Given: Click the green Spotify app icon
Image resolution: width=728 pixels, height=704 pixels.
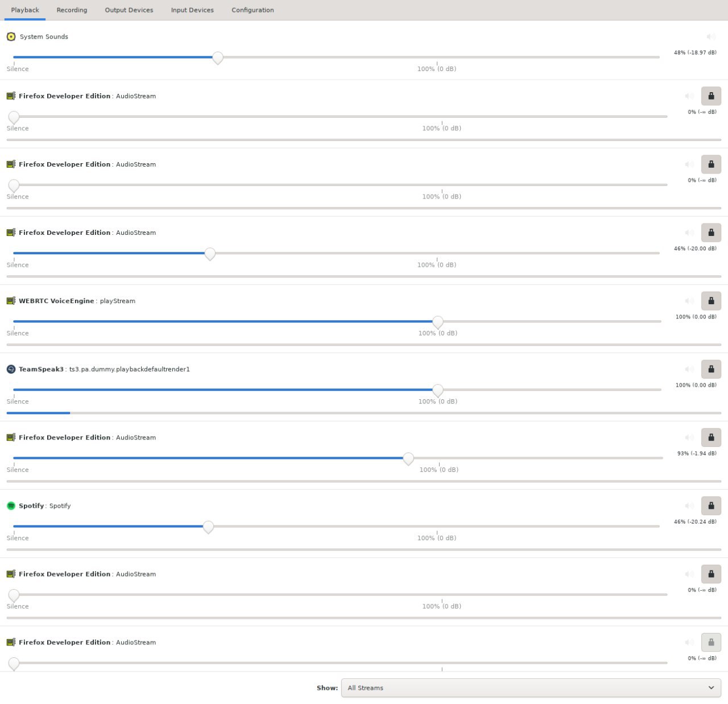Looking at the screenshot, I should click(x=11, y=506).
